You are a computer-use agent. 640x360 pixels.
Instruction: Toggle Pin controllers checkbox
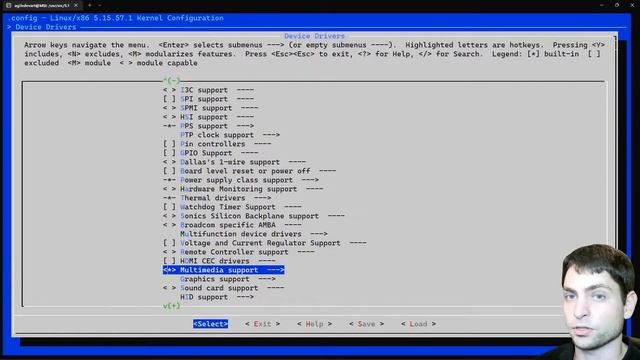pos(169,144)
